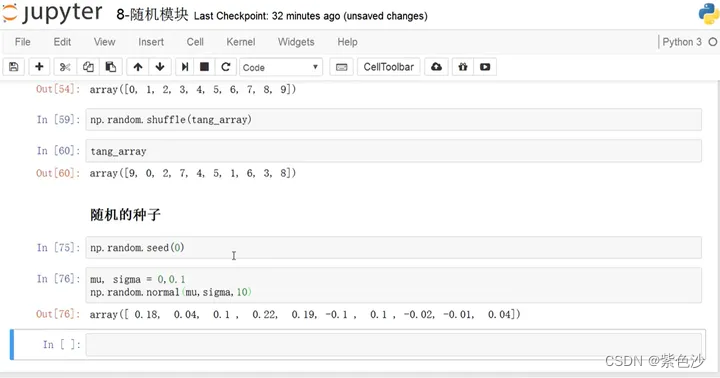Viewport: 720px width, 378px height.
Task: Click the Out[60] shuffled array output
Action: tap(193, 173)
